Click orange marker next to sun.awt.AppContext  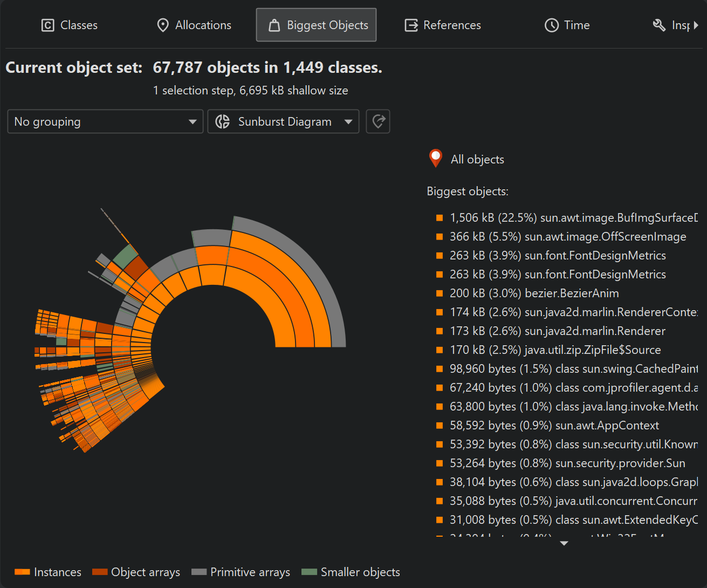[x=440, y=426]
